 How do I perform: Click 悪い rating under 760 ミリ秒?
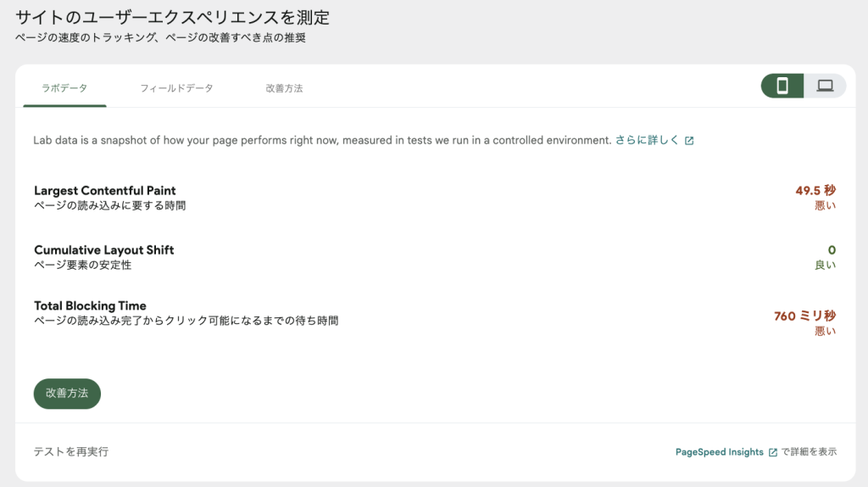pos(825,332)
